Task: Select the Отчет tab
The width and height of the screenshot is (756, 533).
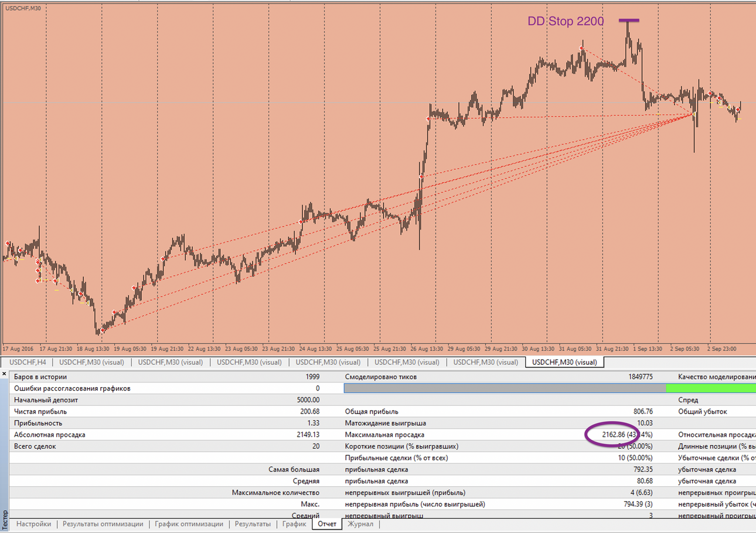Action: point(327,524)
